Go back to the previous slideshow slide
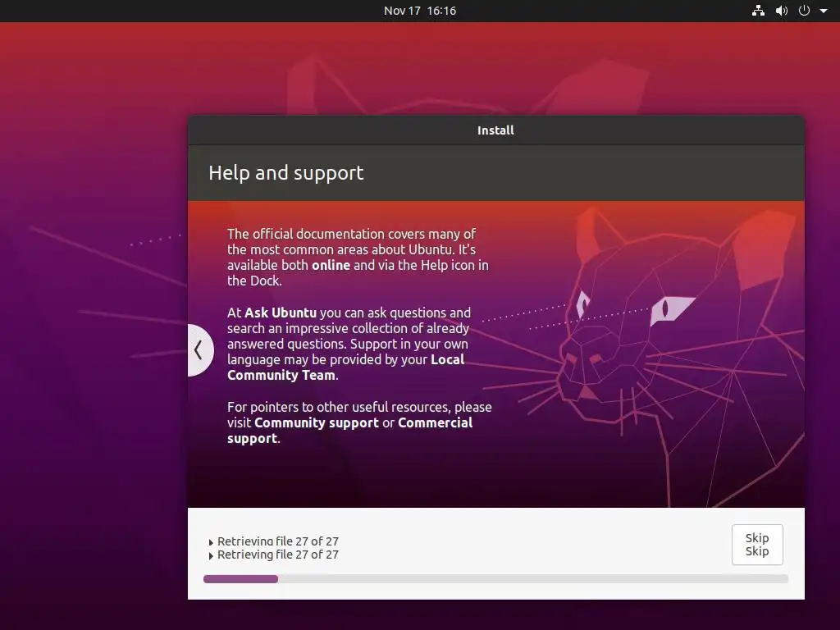This screenshot has height=630, width=840. [x=199, y=350]
